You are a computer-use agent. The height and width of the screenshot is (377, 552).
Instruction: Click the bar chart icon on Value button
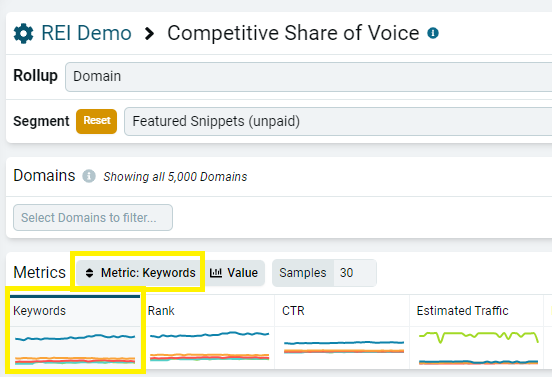pyautogui.click(x=216, y=273)
